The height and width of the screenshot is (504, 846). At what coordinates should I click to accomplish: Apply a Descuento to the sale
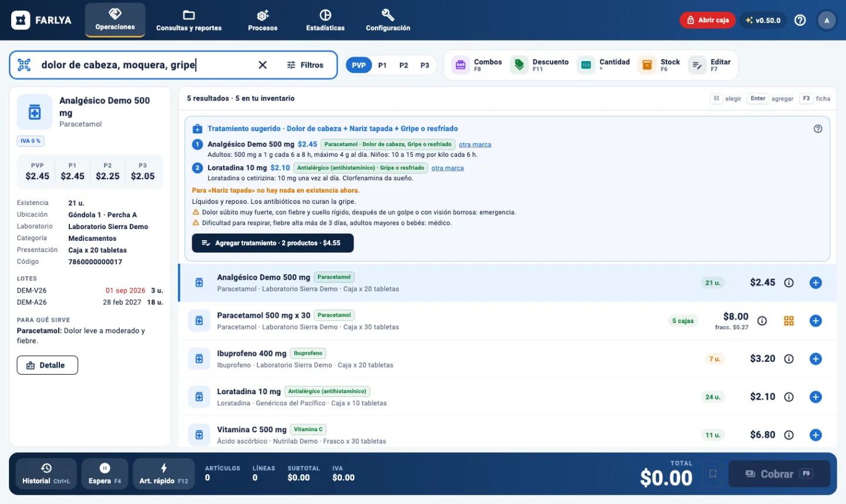540,65
